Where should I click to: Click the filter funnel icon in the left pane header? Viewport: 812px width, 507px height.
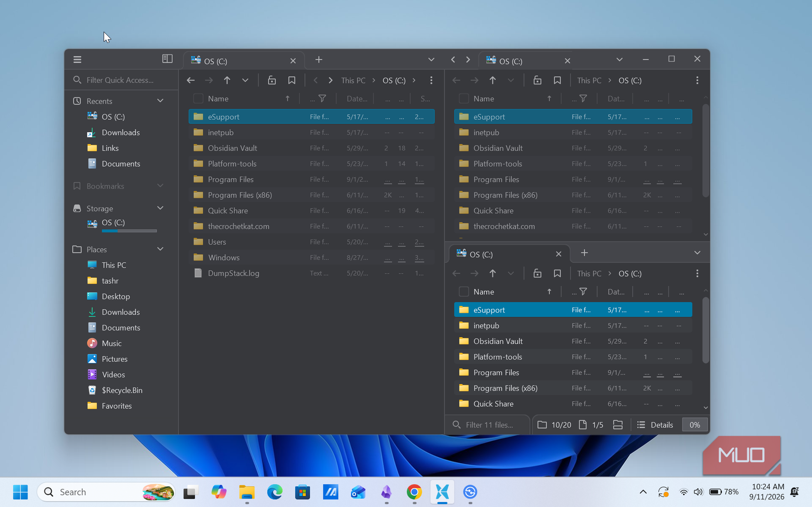pyautogui.click(x=322, y=98)
